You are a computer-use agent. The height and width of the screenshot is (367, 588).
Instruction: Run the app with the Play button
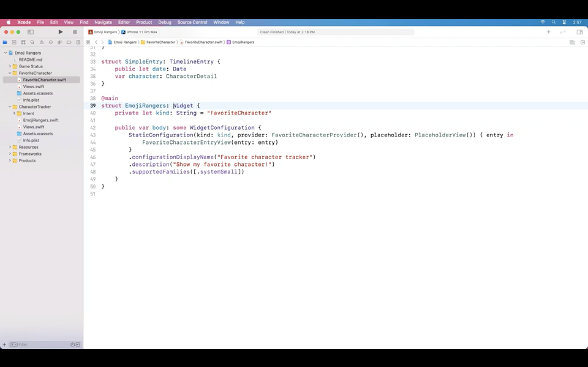point(61,32)
